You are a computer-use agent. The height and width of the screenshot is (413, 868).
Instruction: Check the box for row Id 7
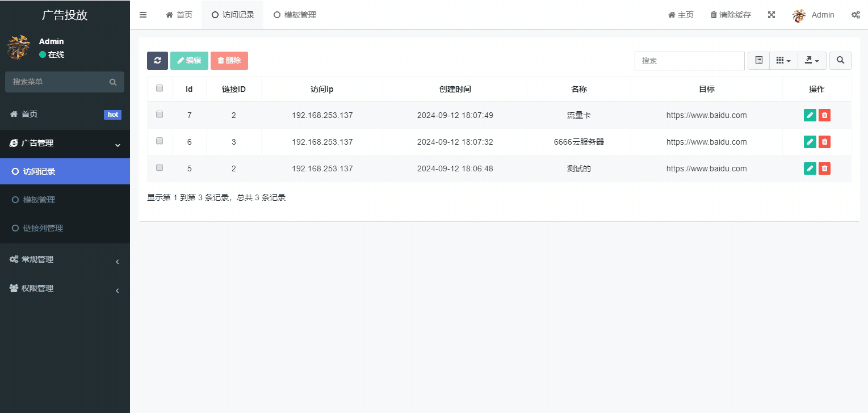pyautogui.click(x=160, y=114)
